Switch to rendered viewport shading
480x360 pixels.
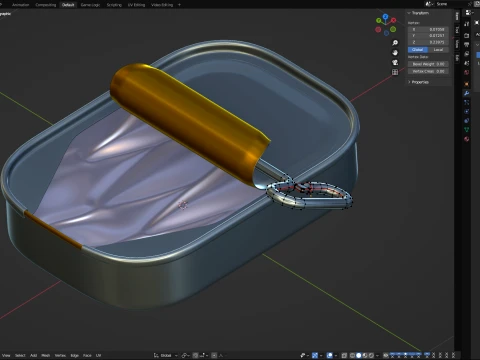click(x=371, y=355)
